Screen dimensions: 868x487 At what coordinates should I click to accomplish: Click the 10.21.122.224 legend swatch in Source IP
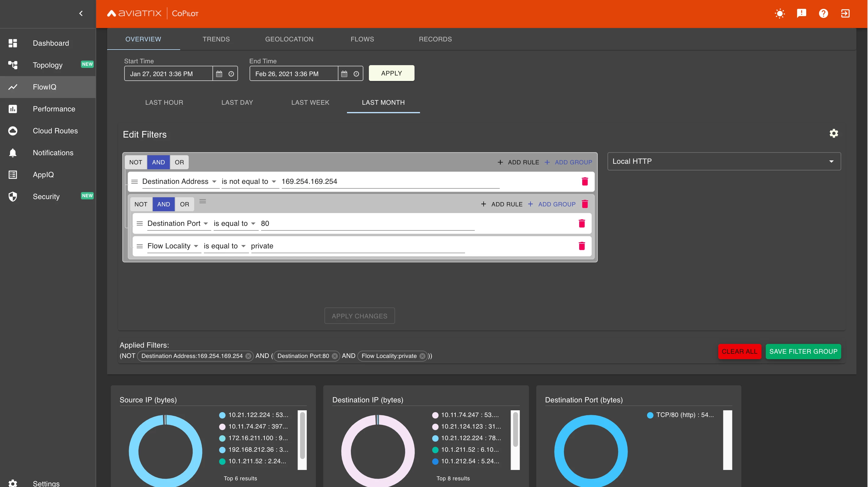[222, 415]
